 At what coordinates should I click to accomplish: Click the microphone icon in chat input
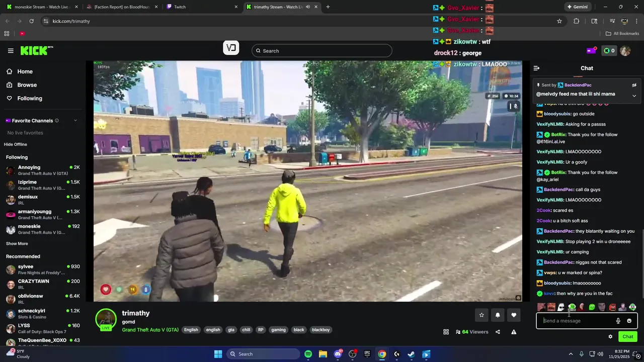(x=618, y=321)
